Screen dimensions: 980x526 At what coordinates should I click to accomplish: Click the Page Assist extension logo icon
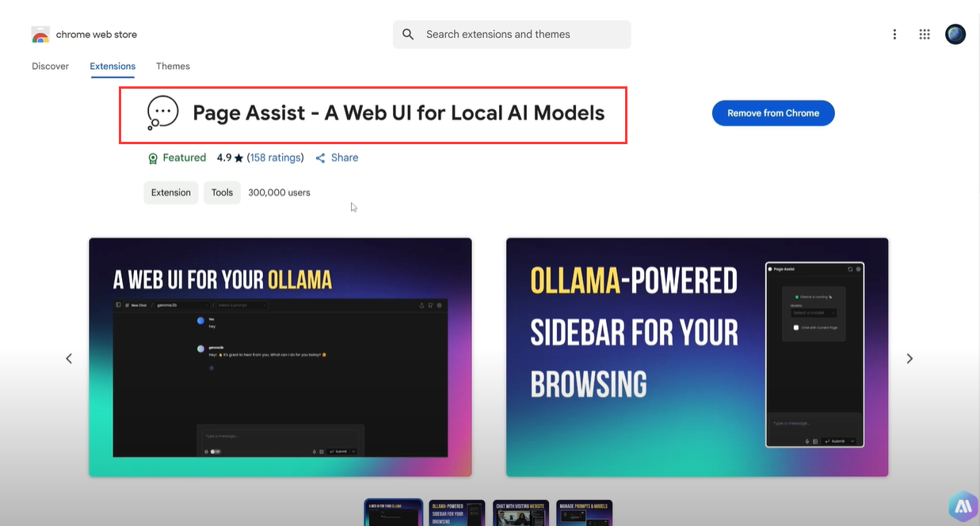(x=163, y=113)
